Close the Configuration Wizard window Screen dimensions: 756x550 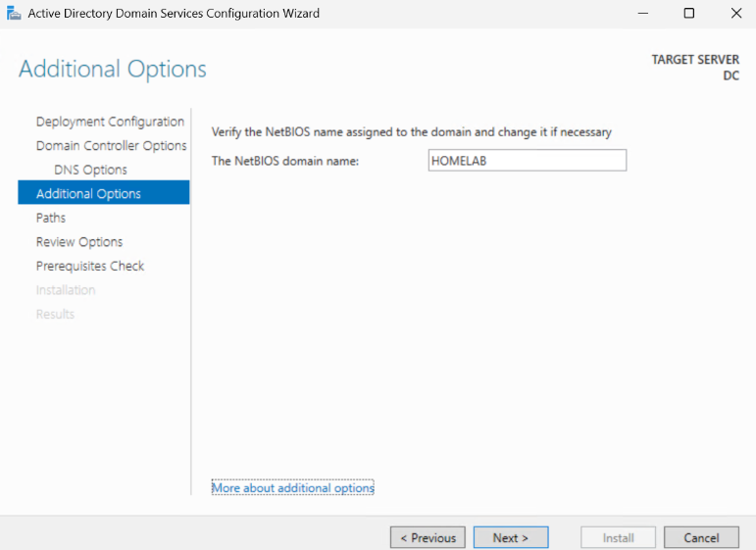pyautogui.click(x=734, y=14)
